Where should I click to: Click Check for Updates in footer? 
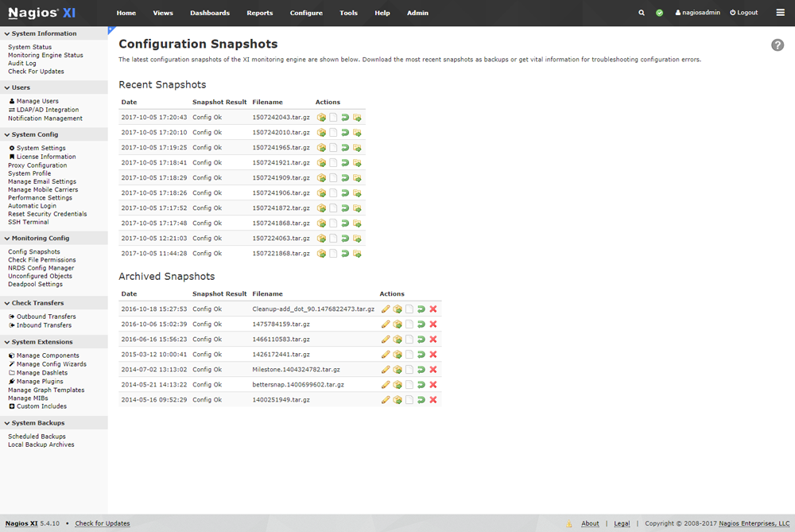(103, 523)
